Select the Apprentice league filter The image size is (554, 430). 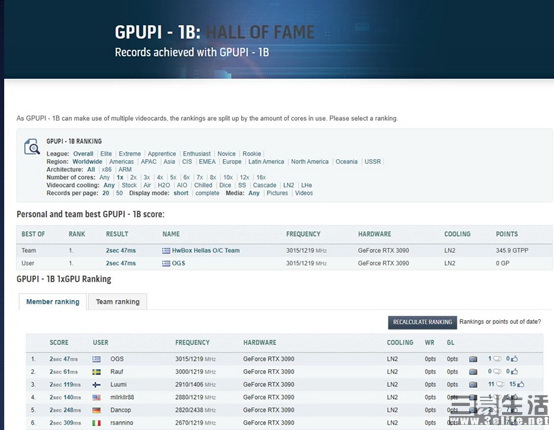(162, 154)
